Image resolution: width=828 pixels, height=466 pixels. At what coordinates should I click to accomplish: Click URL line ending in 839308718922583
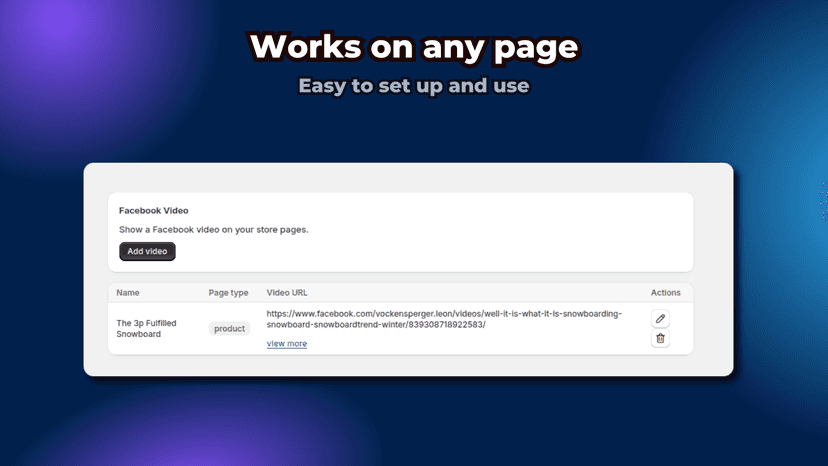pyautogui.click(x=376, y=324)
